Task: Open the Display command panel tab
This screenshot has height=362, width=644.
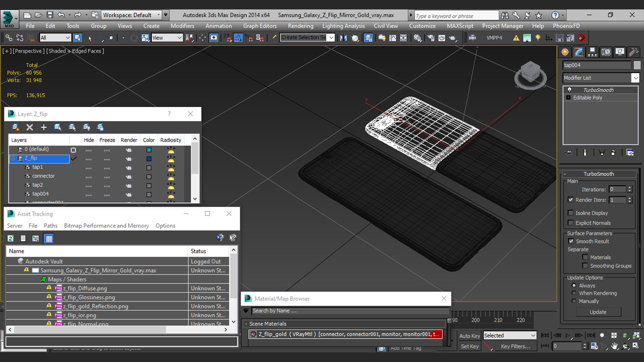Action: tap(620, 52)
